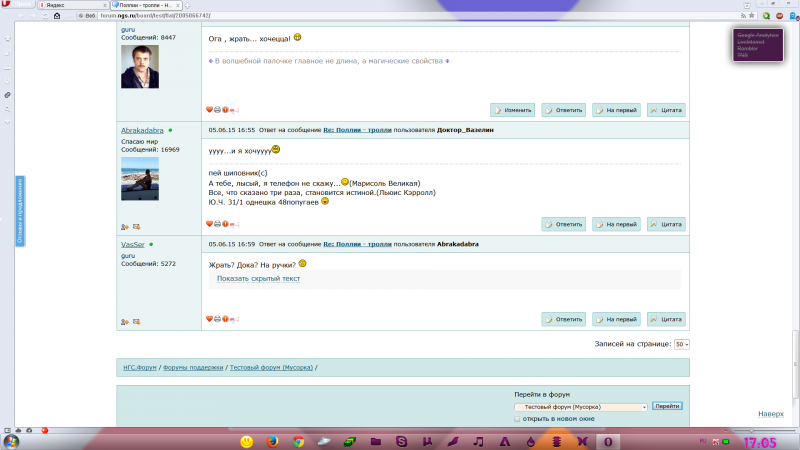
Task: Switch to the Яндекс browser tab
Action: pyautogui.click(x=73, y=5)
